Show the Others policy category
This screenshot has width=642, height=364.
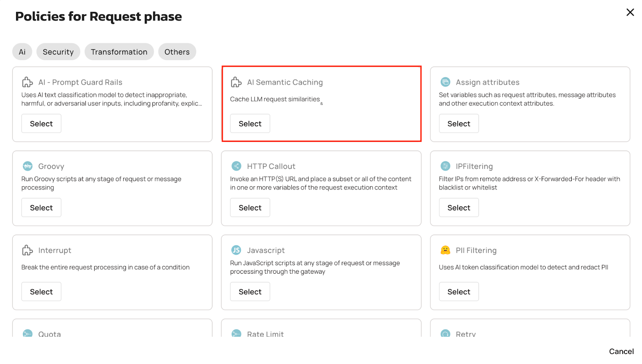177,52
